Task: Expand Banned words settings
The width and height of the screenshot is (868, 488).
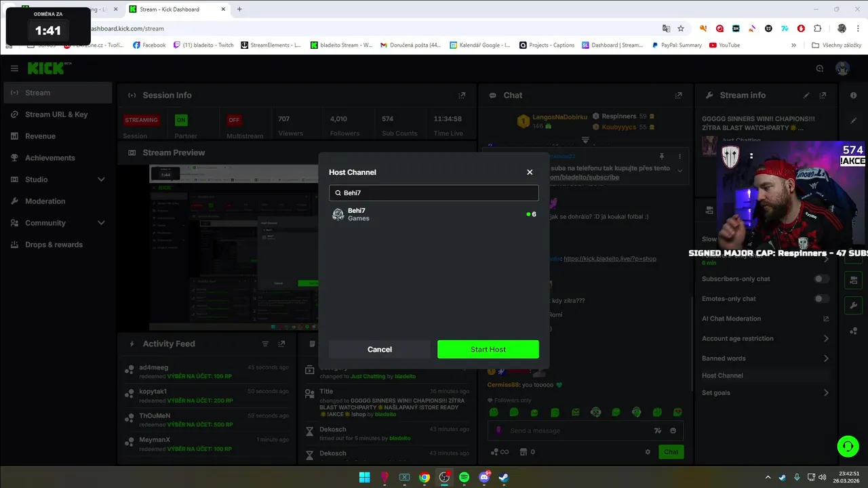Action: tap(826, 358)
